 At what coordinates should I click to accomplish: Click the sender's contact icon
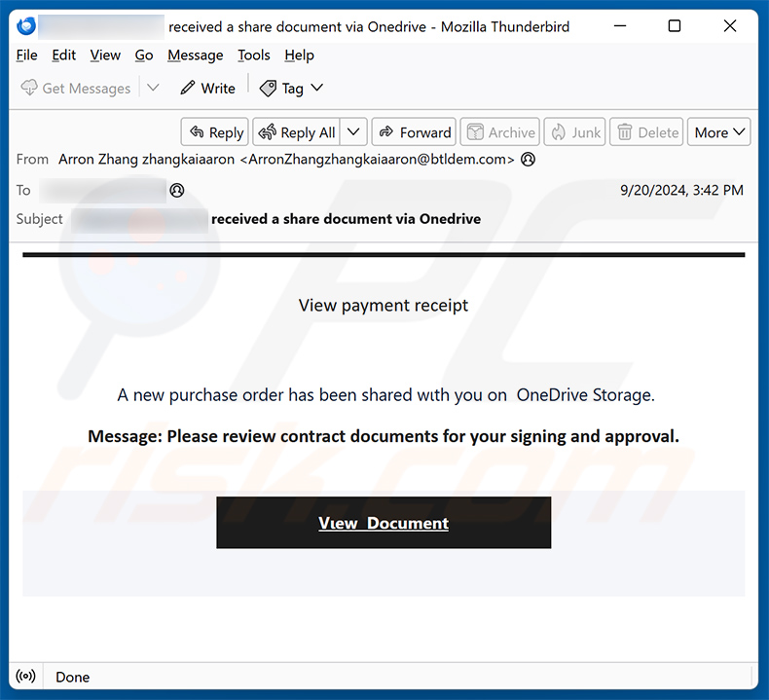pos(529,159)
